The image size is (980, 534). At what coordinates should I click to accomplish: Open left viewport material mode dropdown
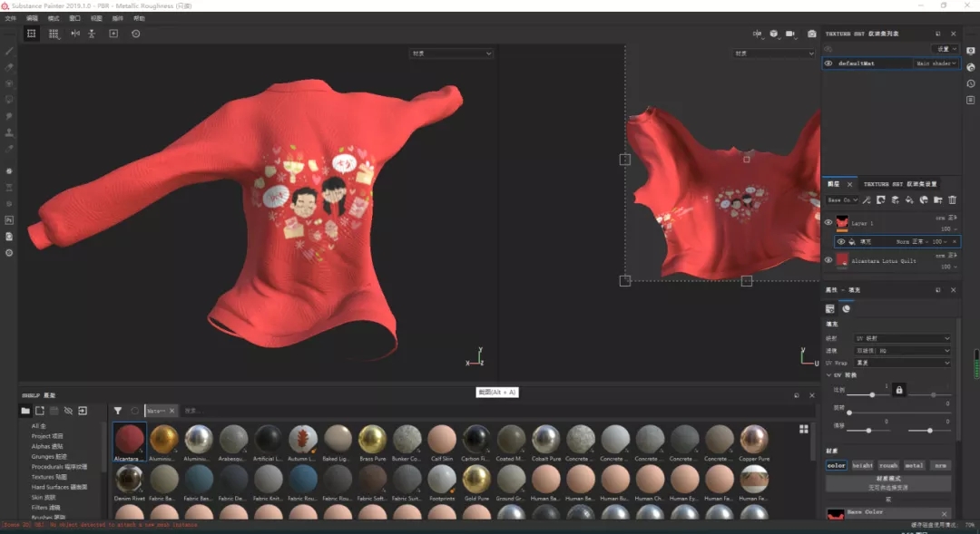(x=451, y=53)
